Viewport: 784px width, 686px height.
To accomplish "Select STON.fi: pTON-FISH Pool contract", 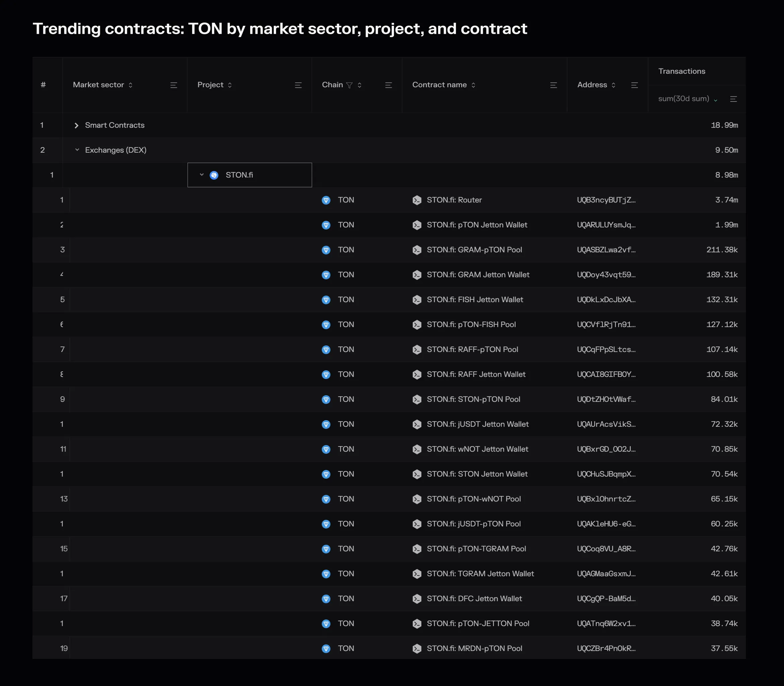I will pos(471,325).
